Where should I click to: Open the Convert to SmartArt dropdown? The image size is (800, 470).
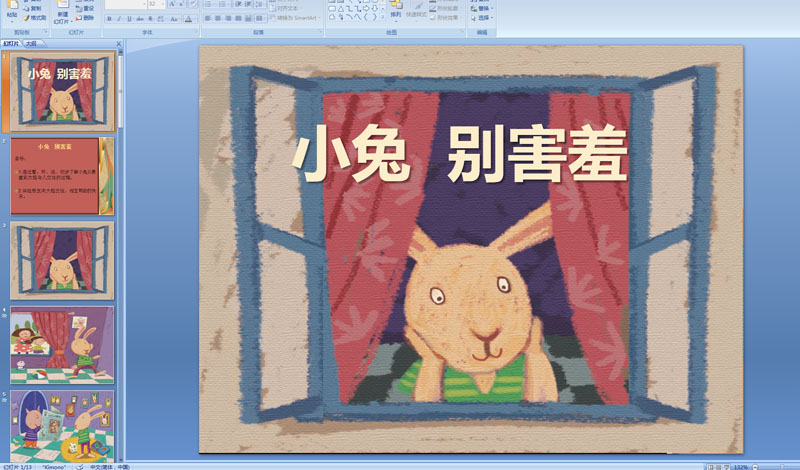[293, 18]
